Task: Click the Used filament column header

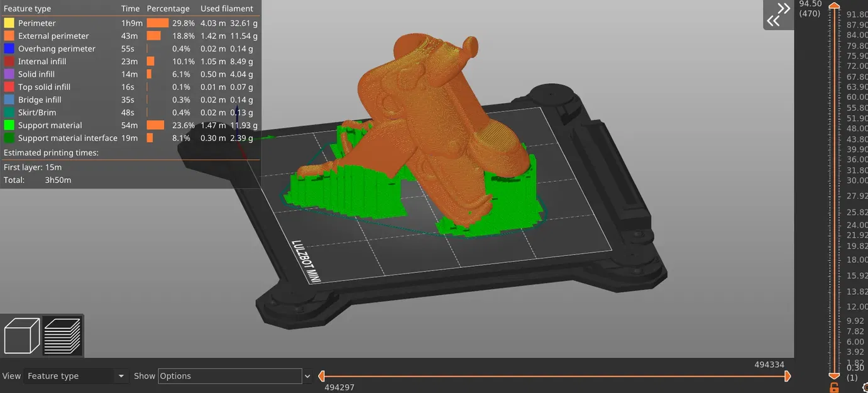Action: point(226,8)
